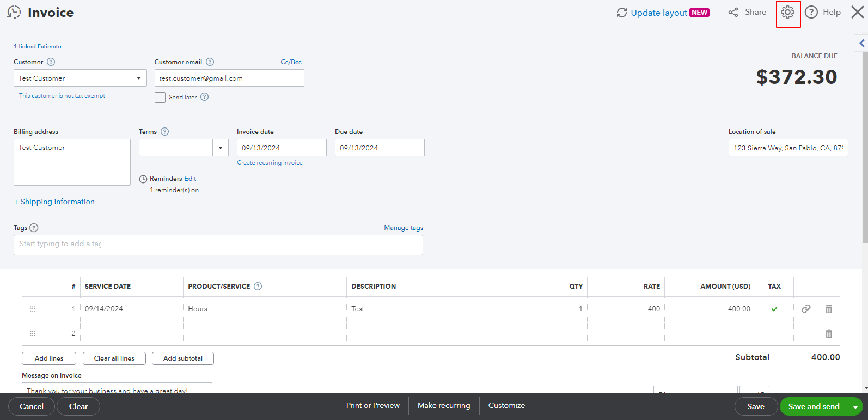Image resolution: width=868 pixels, height=420 pixels.
Task: Click the Add lines button
Action: pyautogui.click(x=49, y=358)
